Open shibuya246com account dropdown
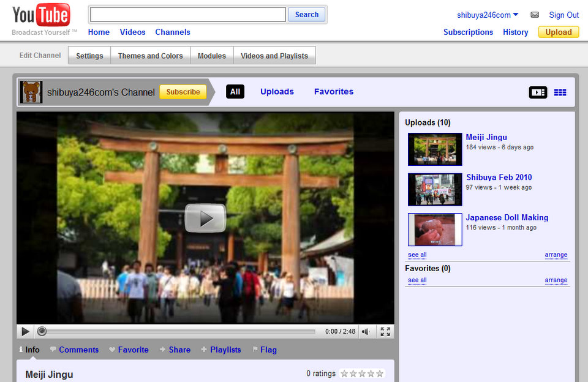This screenshot has height=382, width=588. point(488,15)
